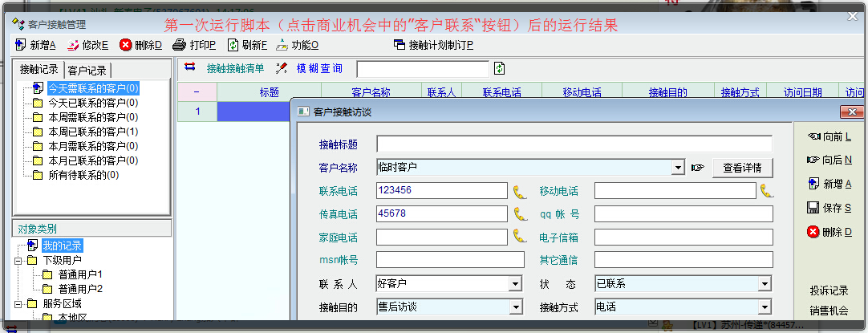
Task: Switch to the 客户记录 tab
Action: click(87, 70)
